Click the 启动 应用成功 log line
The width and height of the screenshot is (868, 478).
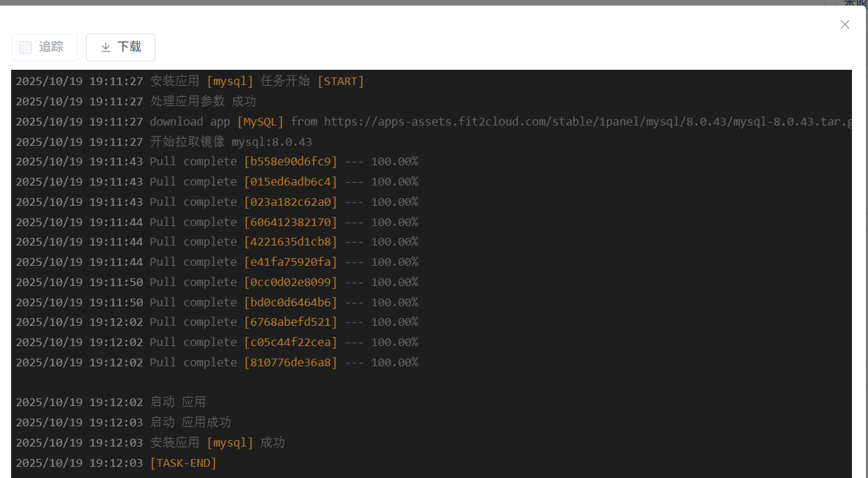click(x=190, y=423)
